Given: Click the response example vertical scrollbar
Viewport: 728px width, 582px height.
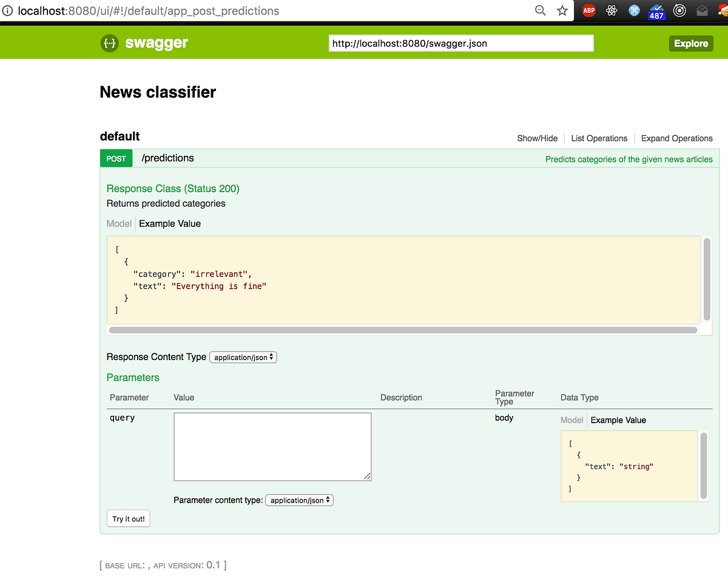Looking at the screenshot, I should pos(707,279).
